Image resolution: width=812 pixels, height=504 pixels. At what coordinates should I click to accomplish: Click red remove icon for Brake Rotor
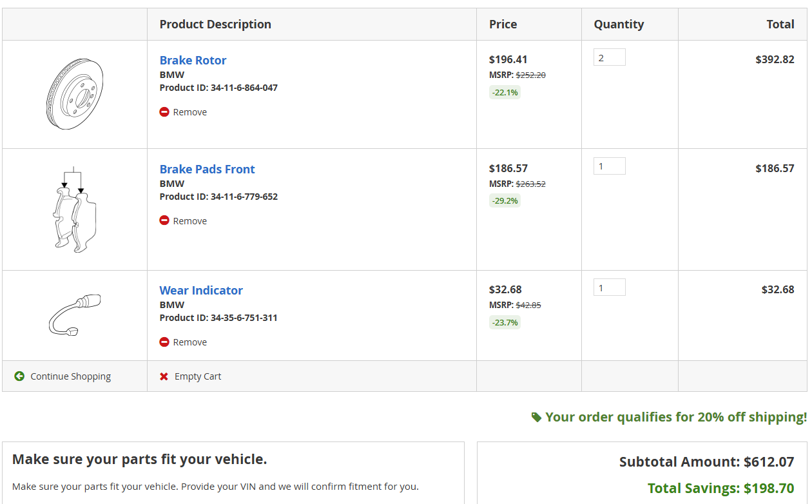coord(164,112)
